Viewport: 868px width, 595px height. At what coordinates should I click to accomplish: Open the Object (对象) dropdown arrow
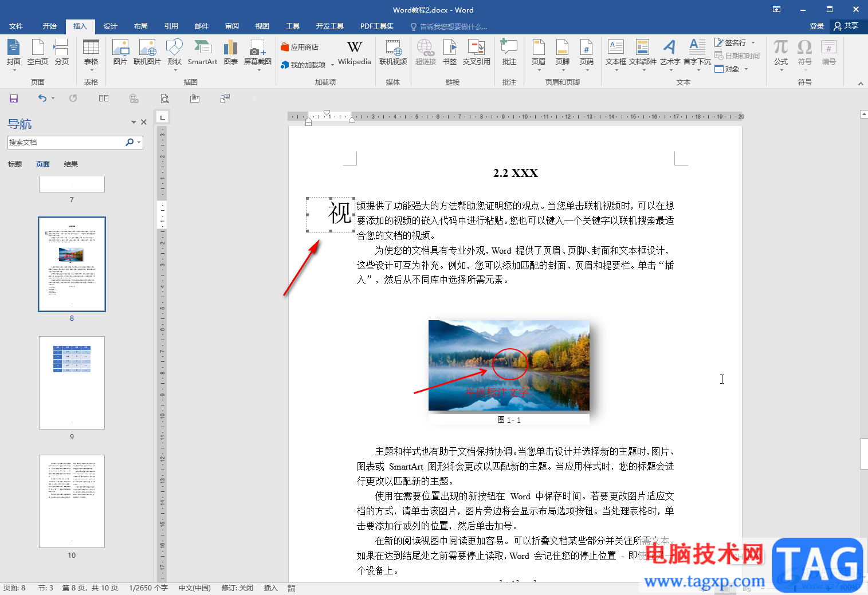click(x=746, y=69)
